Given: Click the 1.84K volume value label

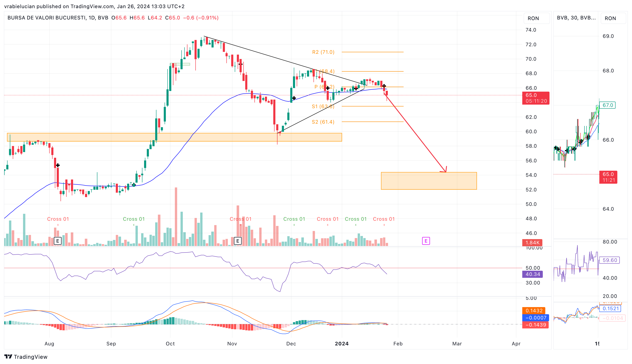Looking at the screenshot, I should point(532,242).
